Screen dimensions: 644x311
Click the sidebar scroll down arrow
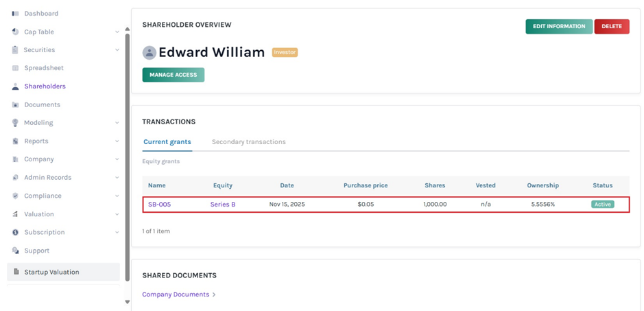[127, 301]
